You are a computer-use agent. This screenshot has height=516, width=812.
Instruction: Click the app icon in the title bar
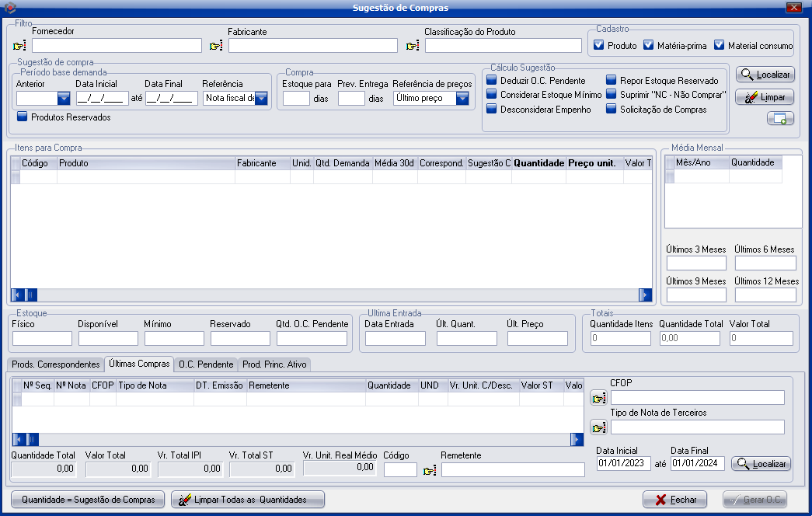(x=9, y=8)
